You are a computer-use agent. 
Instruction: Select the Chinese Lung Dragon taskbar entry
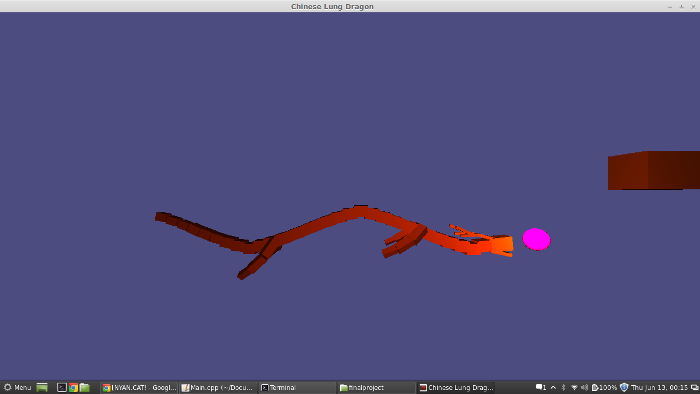pos(455,387)
